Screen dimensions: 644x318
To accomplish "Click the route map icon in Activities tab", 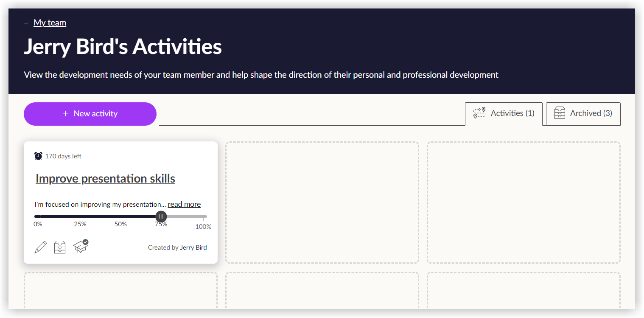I will tap(479, 113).
